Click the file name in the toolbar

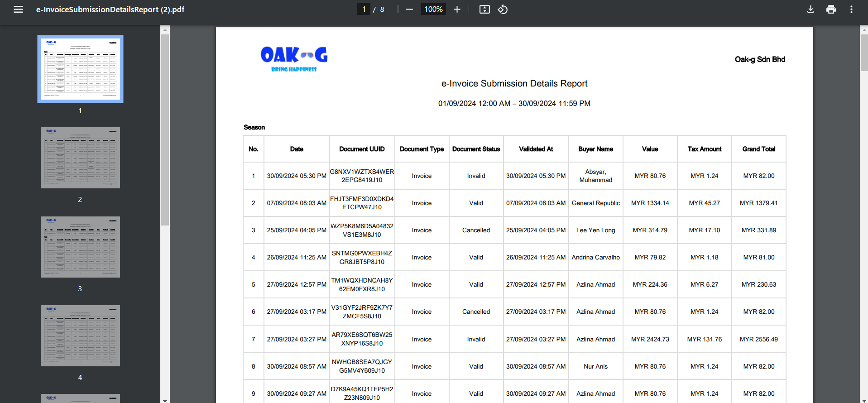tap(110, 9)
